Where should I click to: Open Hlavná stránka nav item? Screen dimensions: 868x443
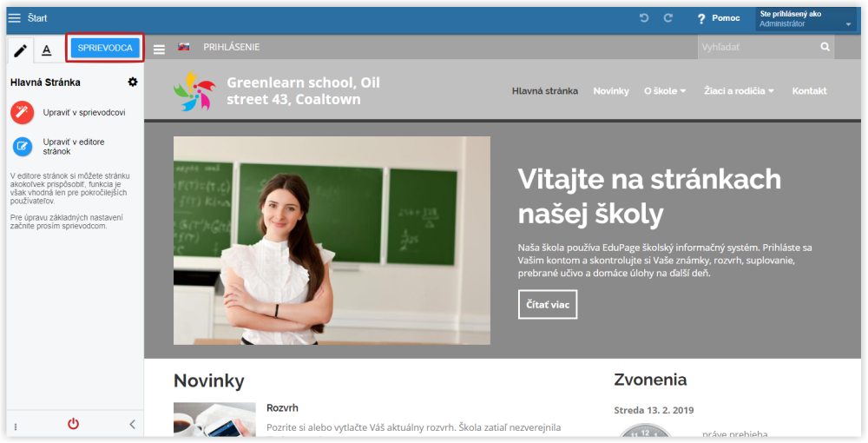pyautogui.click(x=545, y=91)
